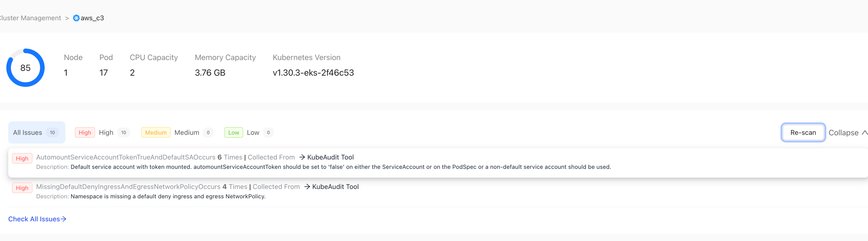Click the Kubernetes Version label
Viewport: 868px width, 241px height.
pos(306,57)
